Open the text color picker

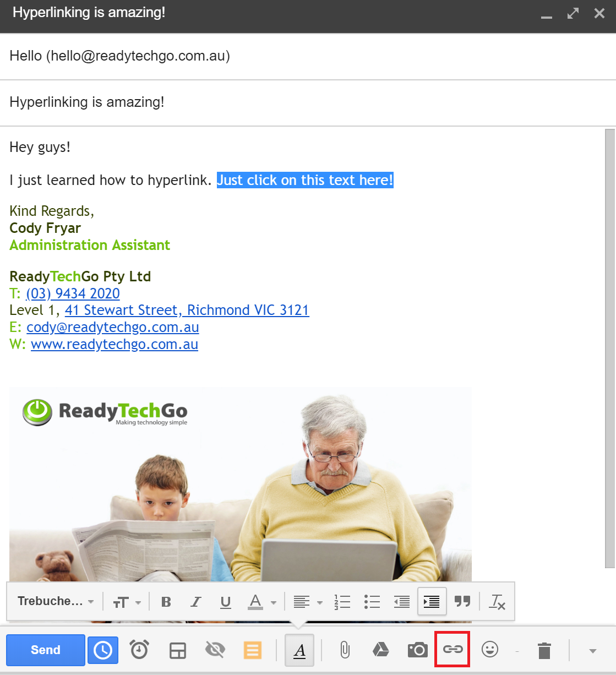261,602
